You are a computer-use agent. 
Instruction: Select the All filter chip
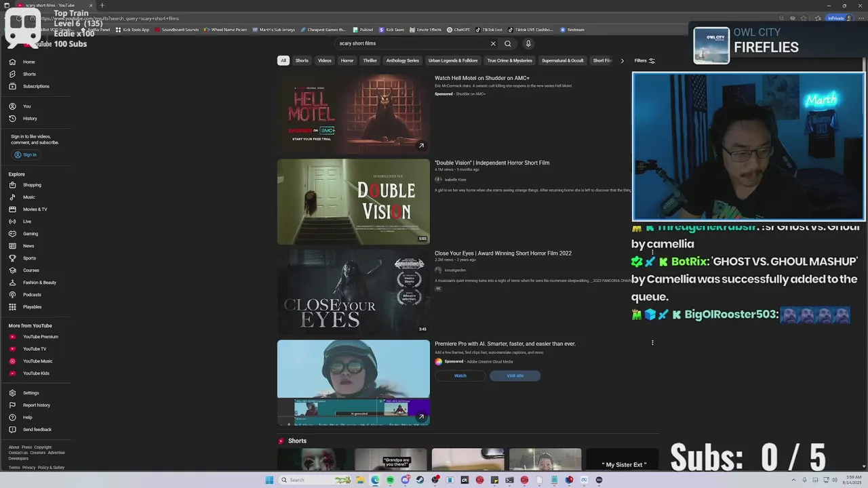[283, 60]
